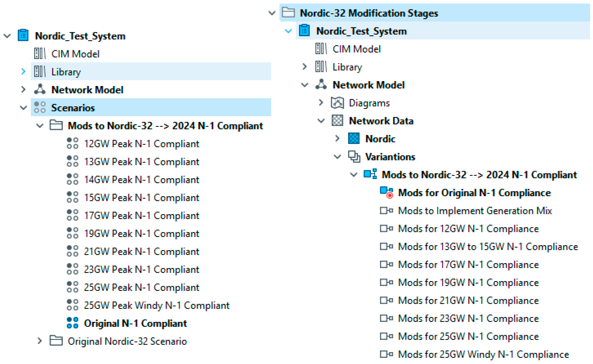Select 25GW Peak Windy N-1 Compliant scenario

[x=157, y=305]
